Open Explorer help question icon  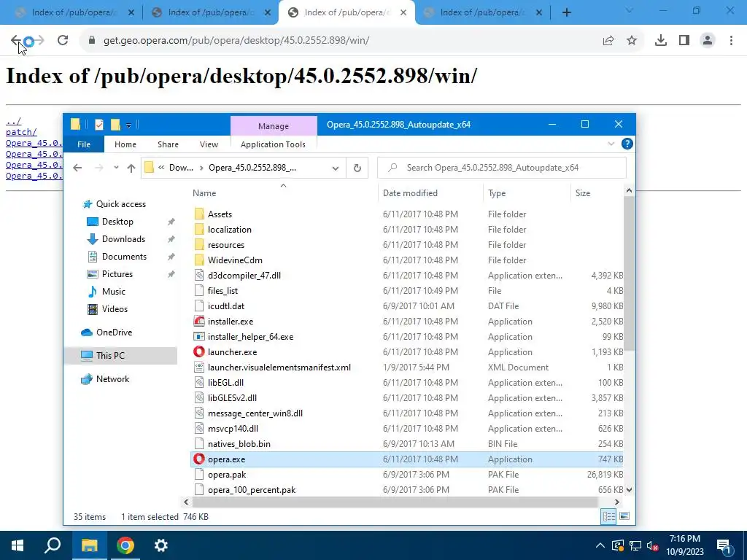pyautogui.click(x=627, y=144)
